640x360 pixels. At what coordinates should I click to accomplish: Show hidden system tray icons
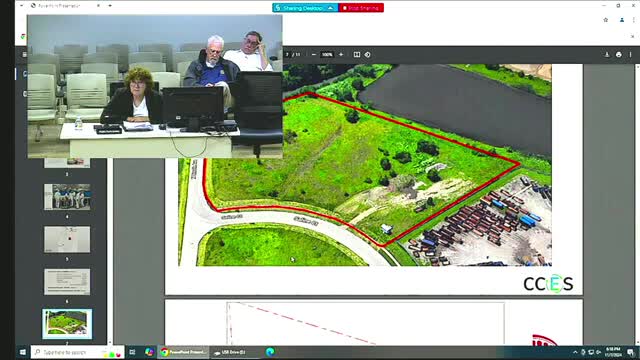(x=575, y=352)
